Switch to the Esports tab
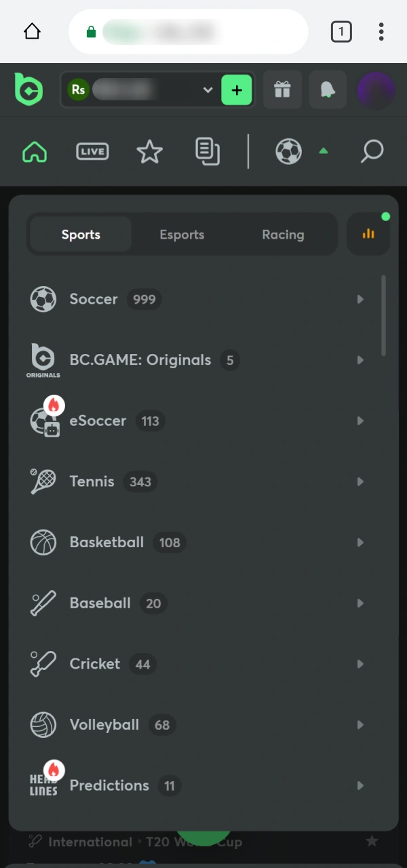 pos(182,234)
